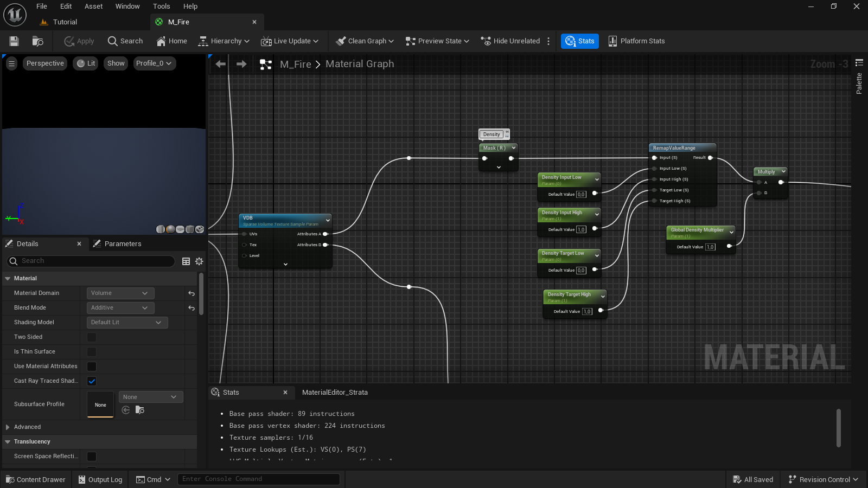Viewport: 868px width, 488px height.
Task: Click the Unreal Engine logo icon
Action: [x=15, y=14]
